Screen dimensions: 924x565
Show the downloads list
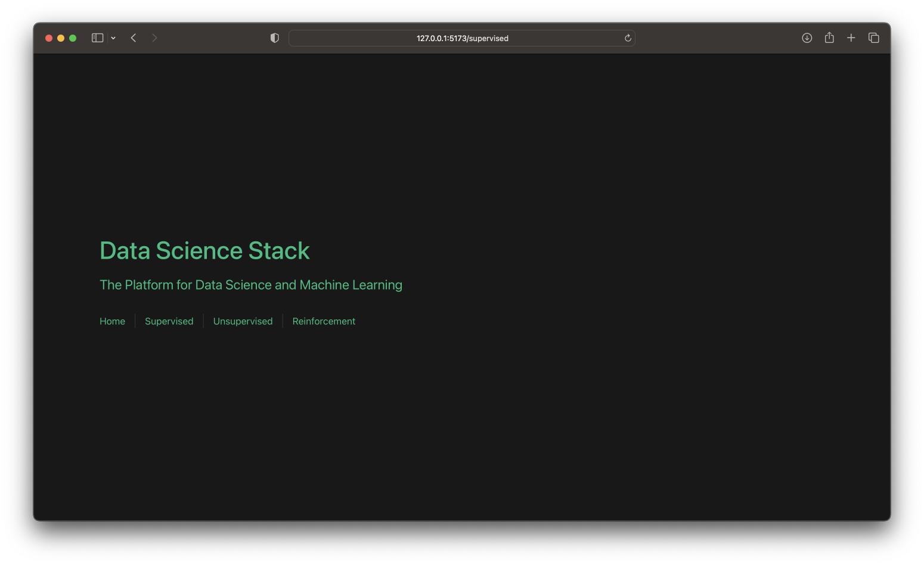pos(807,38)
